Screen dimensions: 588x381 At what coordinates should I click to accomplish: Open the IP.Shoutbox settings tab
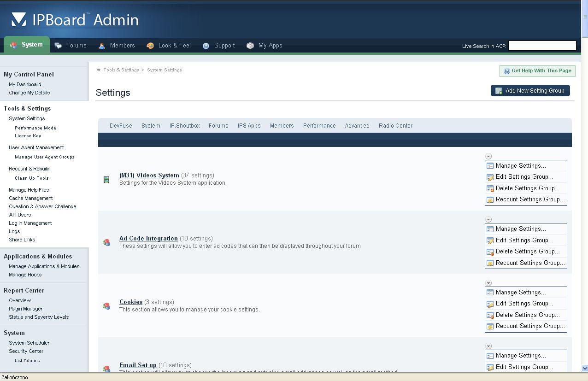pos(184,126)
